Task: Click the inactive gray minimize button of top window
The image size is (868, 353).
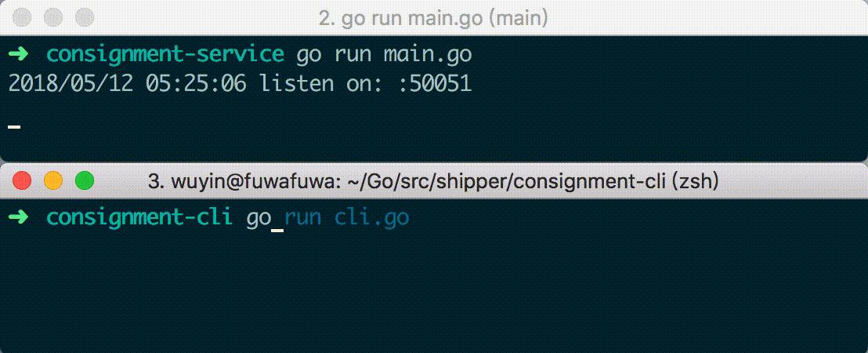Action: coord(53,17)
